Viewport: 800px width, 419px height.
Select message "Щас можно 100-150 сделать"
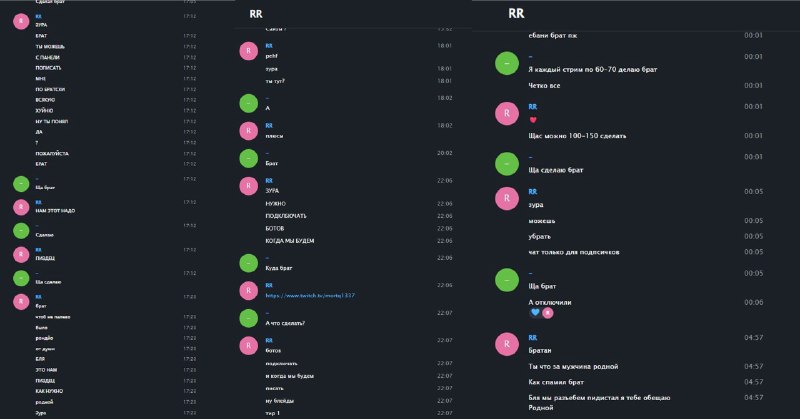tap(577, 136)
